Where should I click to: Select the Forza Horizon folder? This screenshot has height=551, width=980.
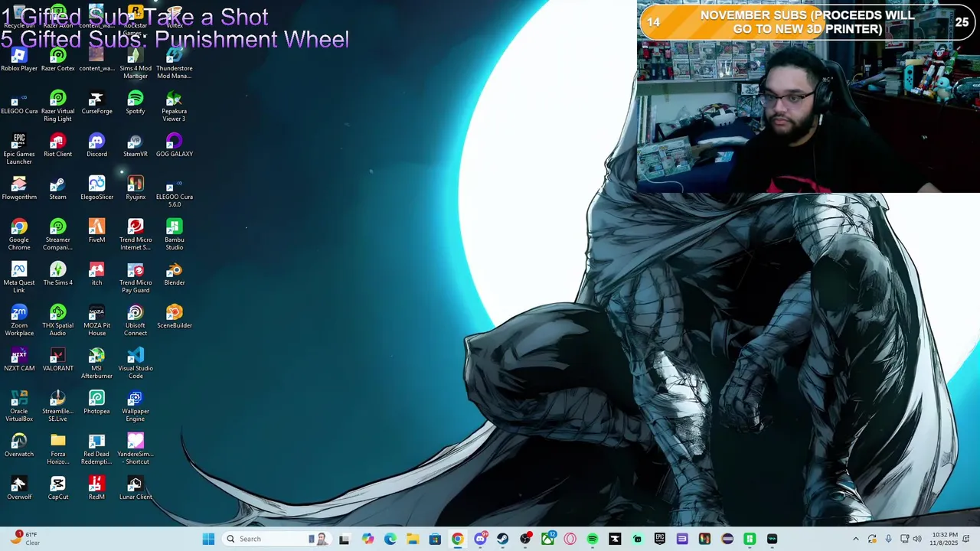[x=58, y=450]
